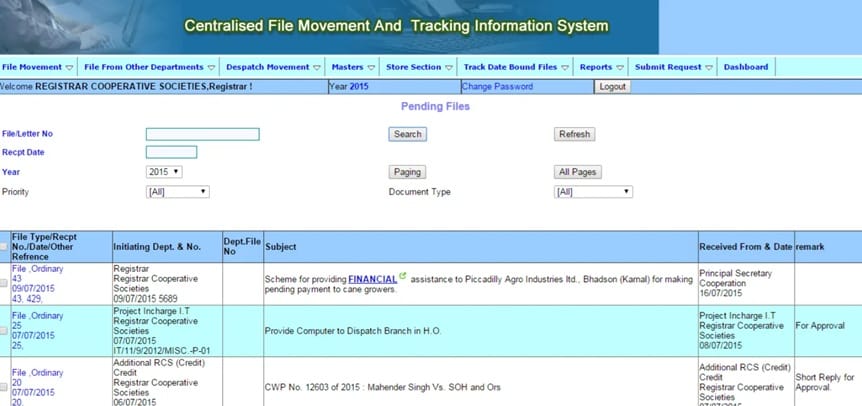Go to the Dashboard
This screenshot has height=406, width=862.
(746, 67)
